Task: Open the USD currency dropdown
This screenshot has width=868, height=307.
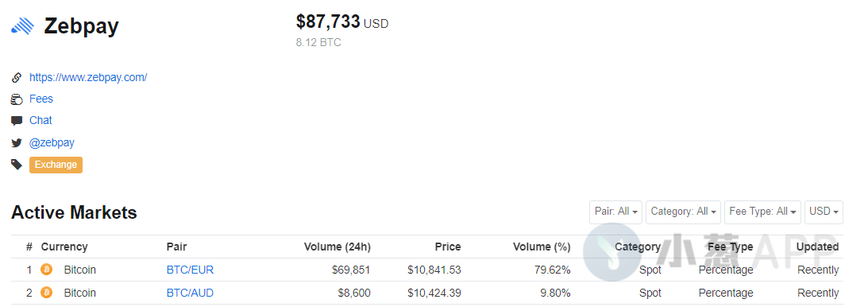Action: point(824,212)
